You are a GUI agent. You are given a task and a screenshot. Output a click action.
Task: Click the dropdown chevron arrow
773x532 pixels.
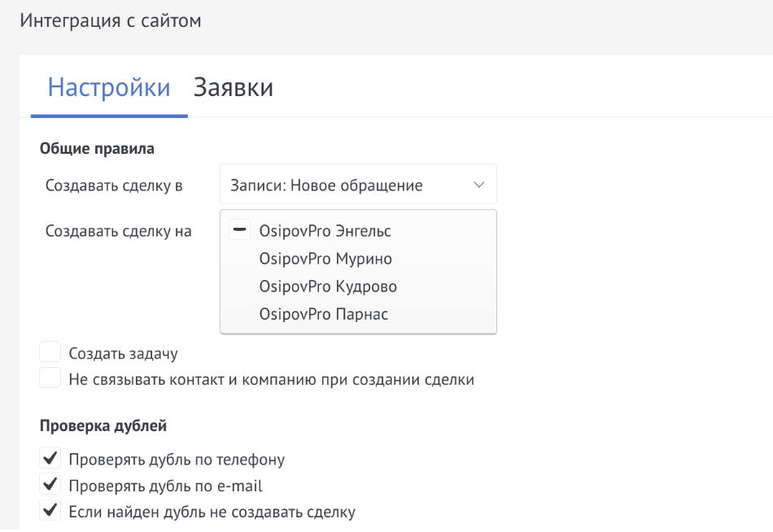pyautogui.click(x=478, y=185)
